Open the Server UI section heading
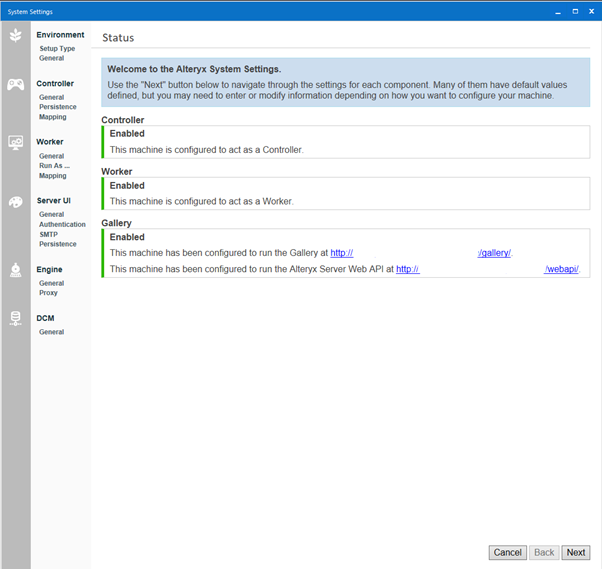 pyautogui.click(x=54, y=200)
